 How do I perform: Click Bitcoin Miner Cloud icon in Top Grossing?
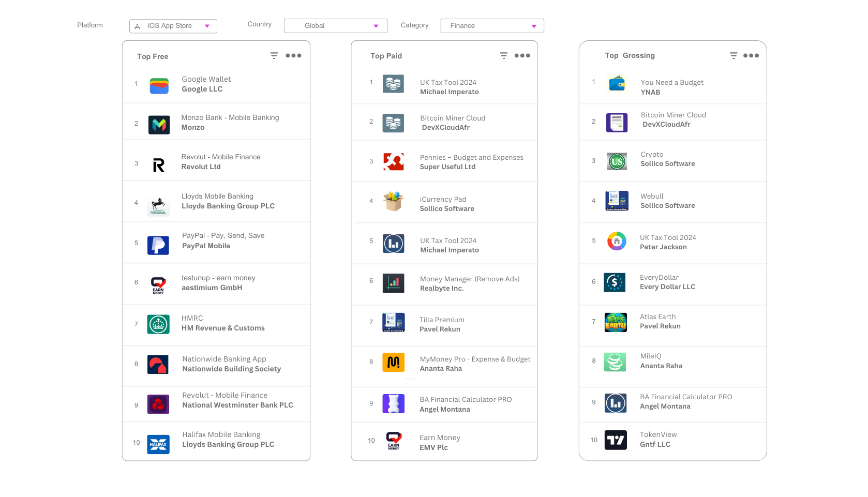point(617,123)
